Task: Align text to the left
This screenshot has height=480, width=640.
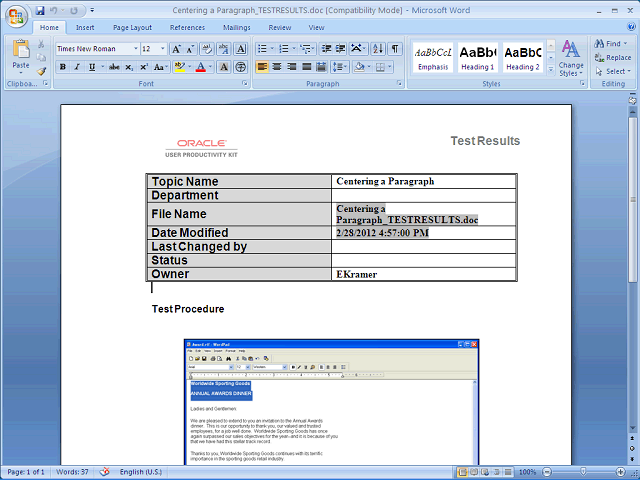Action: click(x=262, y=67)
